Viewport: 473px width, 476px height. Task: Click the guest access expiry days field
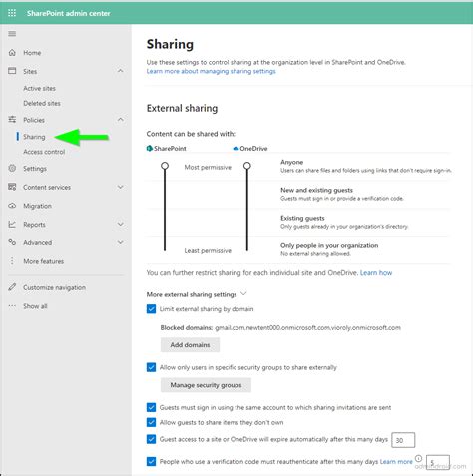coord(403,440)
